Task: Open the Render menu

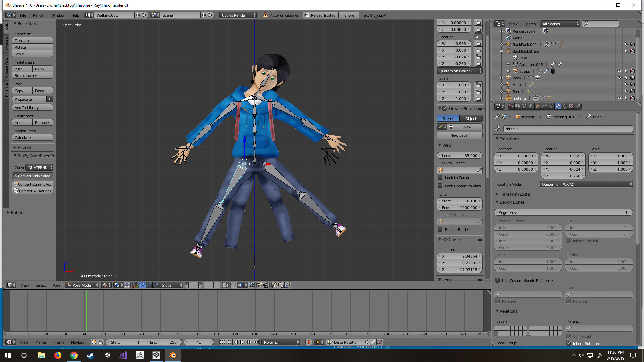Action: pos(39,15)
